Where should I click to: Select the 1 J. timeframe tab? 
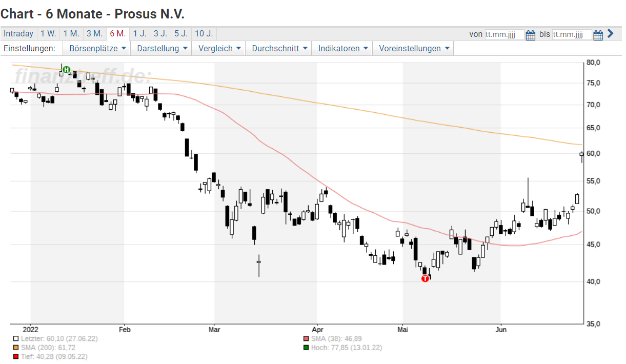click(x=139, y=34)
